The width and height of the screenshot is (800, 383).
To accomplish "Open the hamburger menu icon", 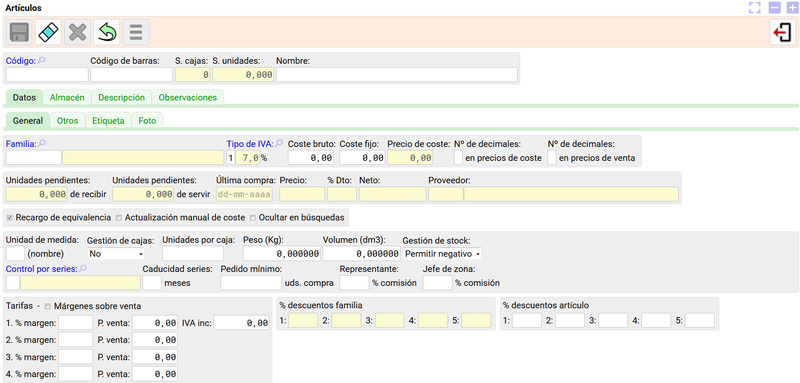I will point(136,32).
